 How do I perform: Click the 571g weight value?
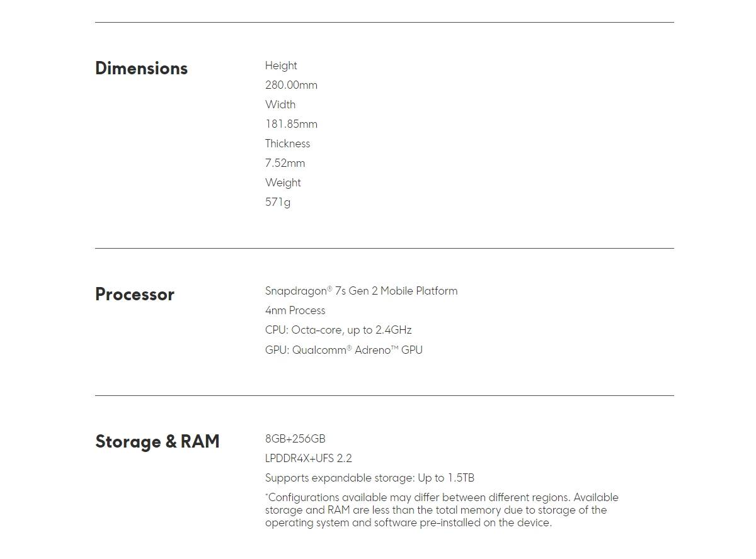click(x=278, y=202)
